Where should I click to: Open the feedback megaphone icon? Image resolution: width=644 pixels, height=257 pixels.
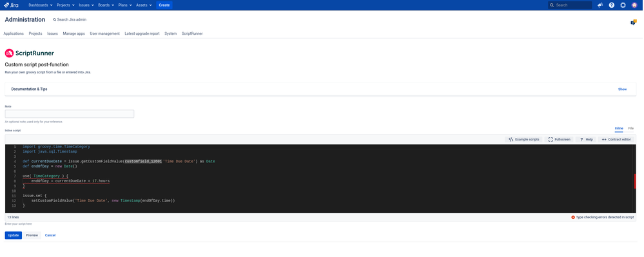click(x=600, y=5)
